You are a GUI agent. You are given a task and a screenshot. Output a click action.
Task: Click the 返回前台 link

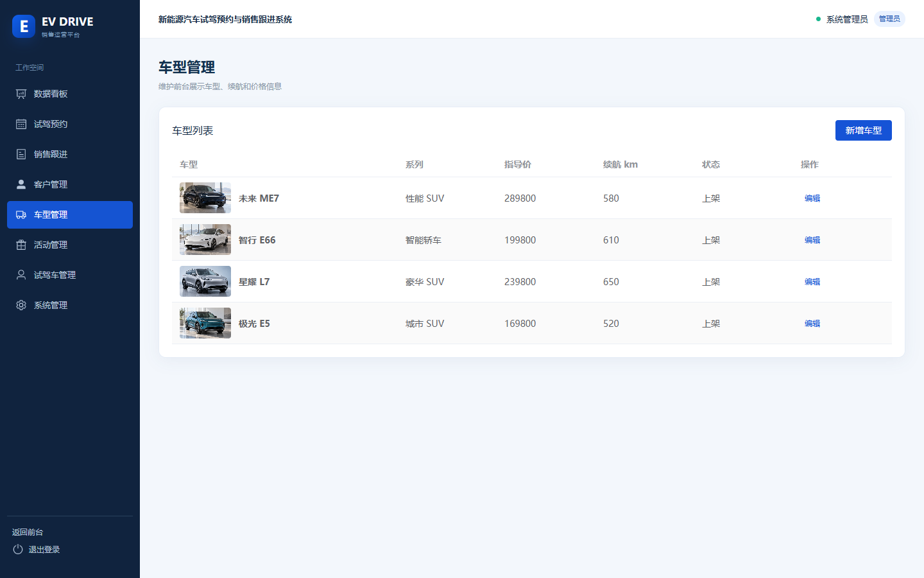click(28, 532)
